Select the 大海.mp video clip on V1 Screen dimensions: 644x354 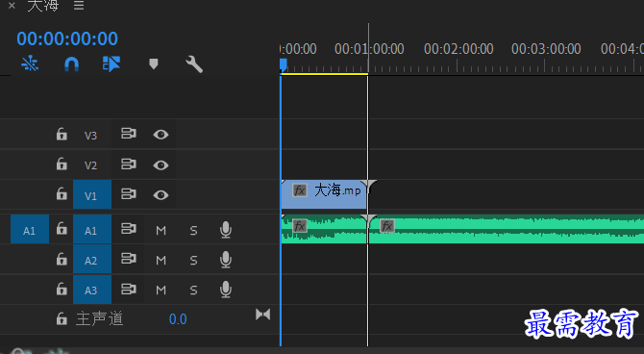click(x=324, y=194)
